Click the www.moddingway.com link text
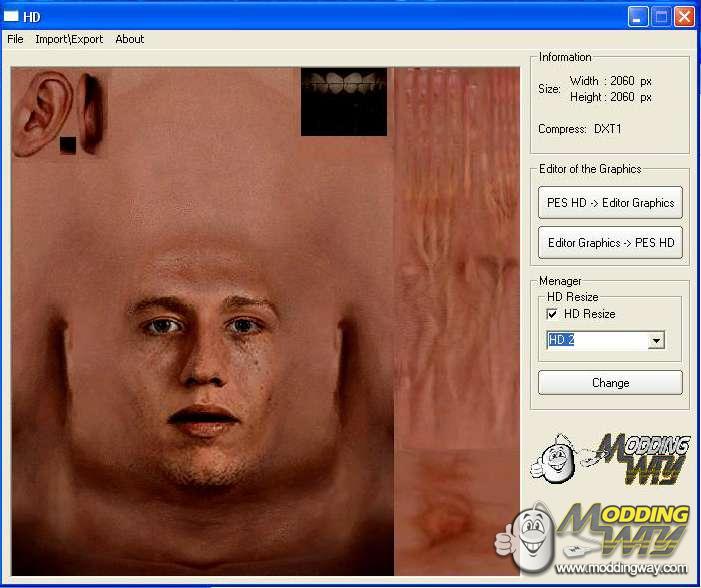The height and width of the screenshot is (588, 701). 621,569
